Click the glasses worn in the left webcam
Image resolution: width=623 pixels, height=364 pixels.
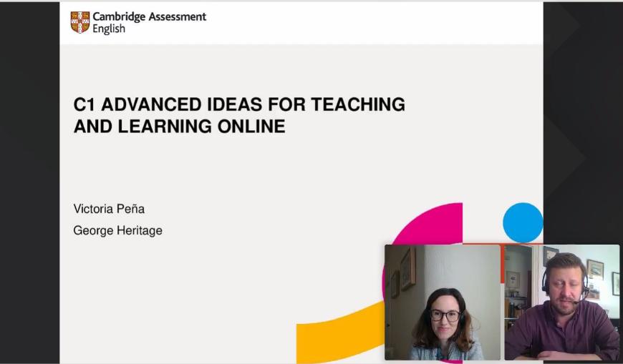445,315
